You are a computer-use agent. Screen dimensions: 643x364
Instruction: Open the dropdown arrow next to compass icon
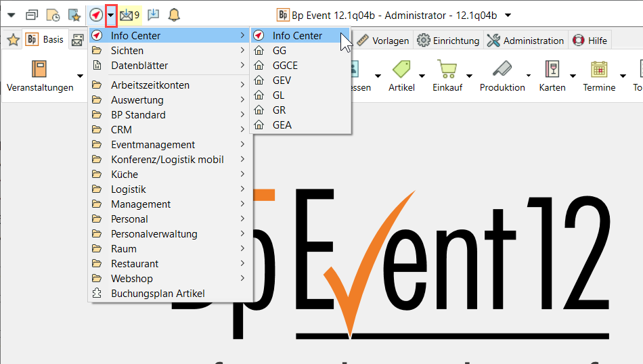coord(111,15)
